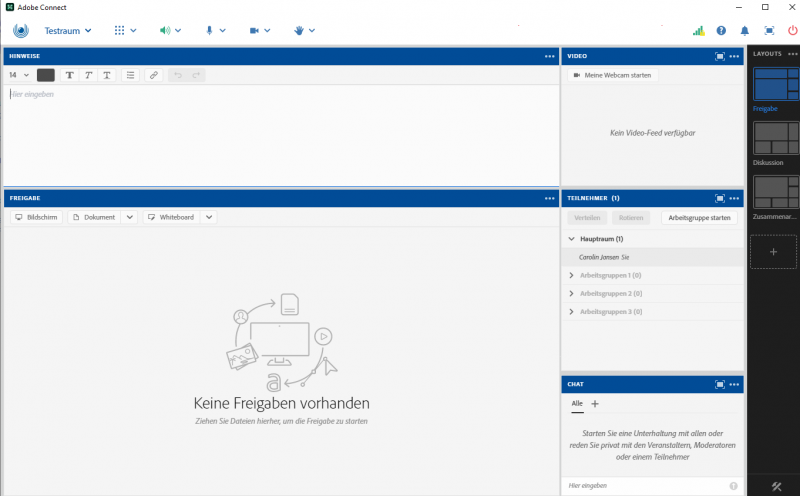Check the connection status bars icon
This screenshot has height=496, width=800.
coord(698,31)
